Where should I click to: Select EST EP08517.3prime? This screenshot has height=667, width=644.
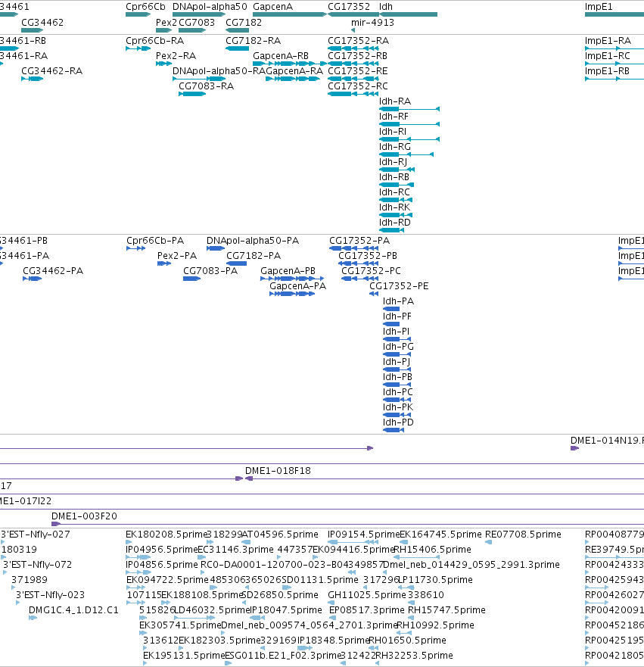tap(367, 610)
